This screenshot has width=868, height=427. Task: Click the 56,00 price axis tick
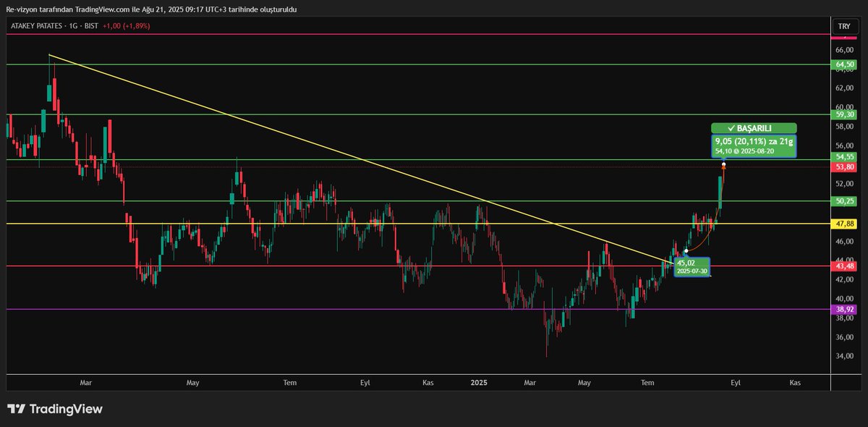(x=844, y=145)
